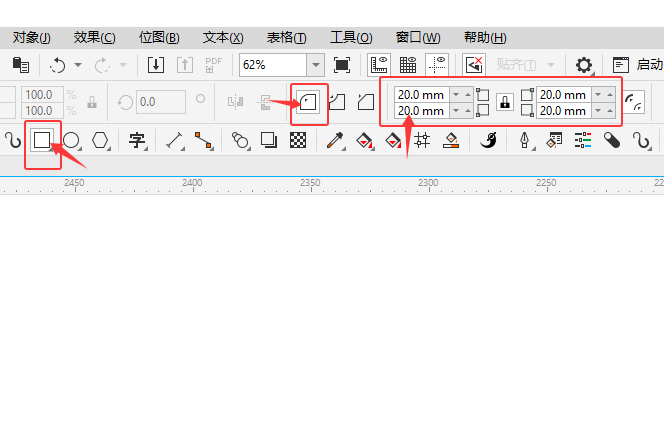Click the bottom-right corner radius 20.0 mm field
This screenshot has width=664, height=433.
(x=564, y=111)
